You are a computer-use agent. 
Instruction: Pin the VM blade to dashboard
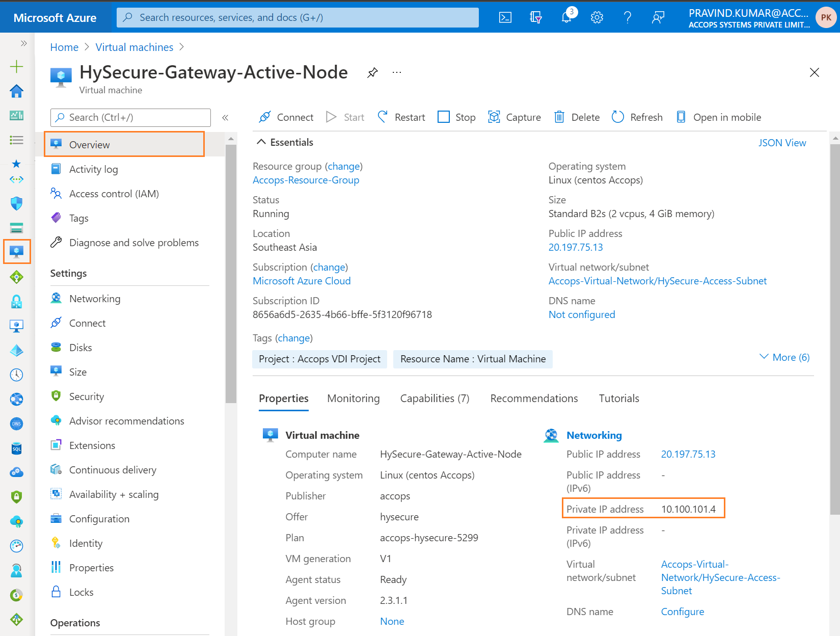click(372, 72)
